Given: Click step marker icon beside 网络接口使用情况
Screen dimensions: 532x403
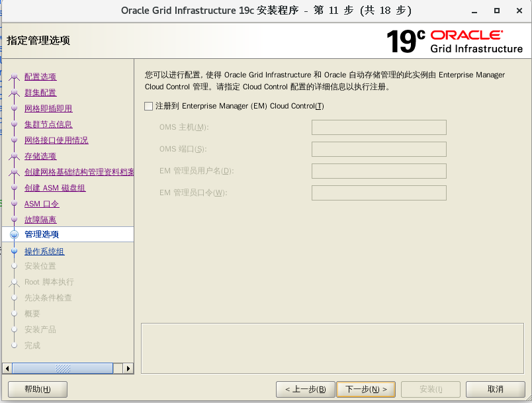Looking at the screenshot, I should (x=15, y=140).
